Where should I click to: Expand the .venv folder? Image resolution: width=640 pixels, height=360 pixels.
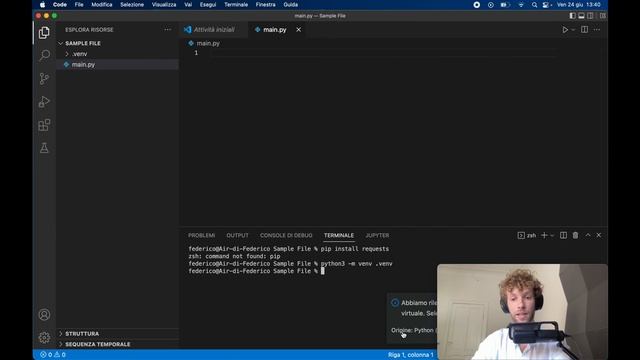tap(80, 54)
